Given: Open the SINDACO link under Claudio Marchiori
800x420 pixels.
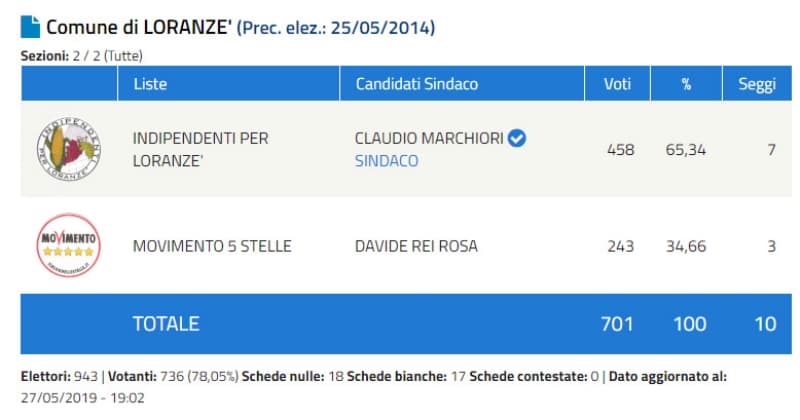Looking at the screenshot, I should pos(386,161).
